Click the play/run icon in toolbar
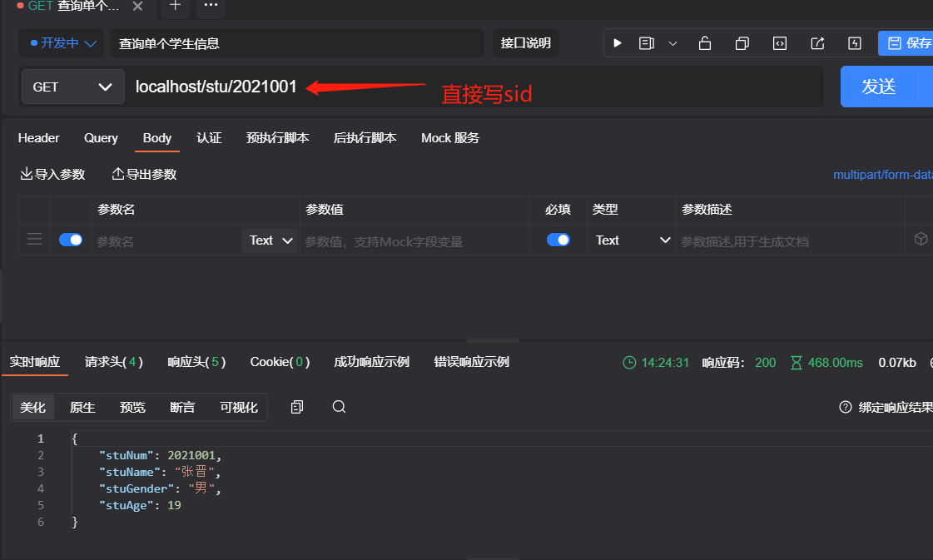 click(617, 42)
